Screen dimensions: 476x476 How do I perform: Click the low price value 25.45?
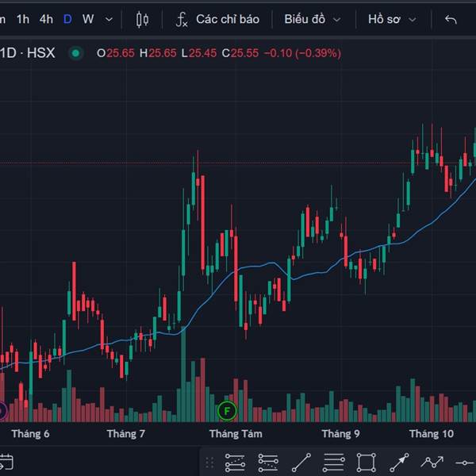pos(202,53)
